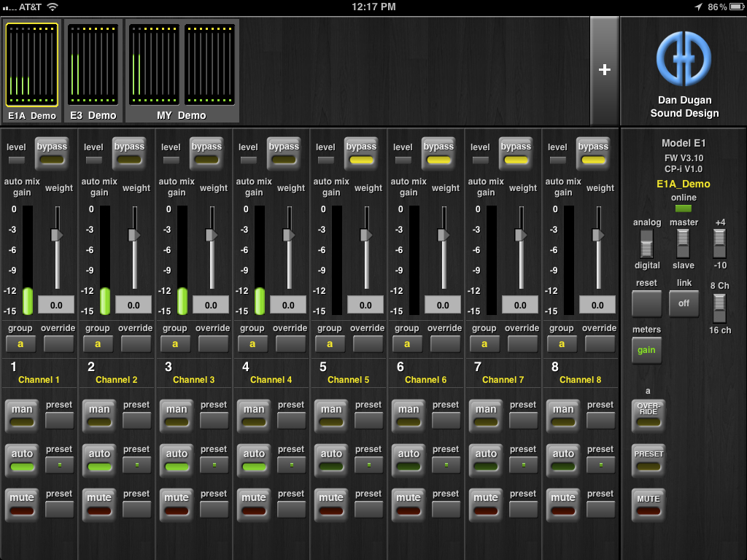Open the MY Demo device tab
747x560 pixels.
coord(182,71)
